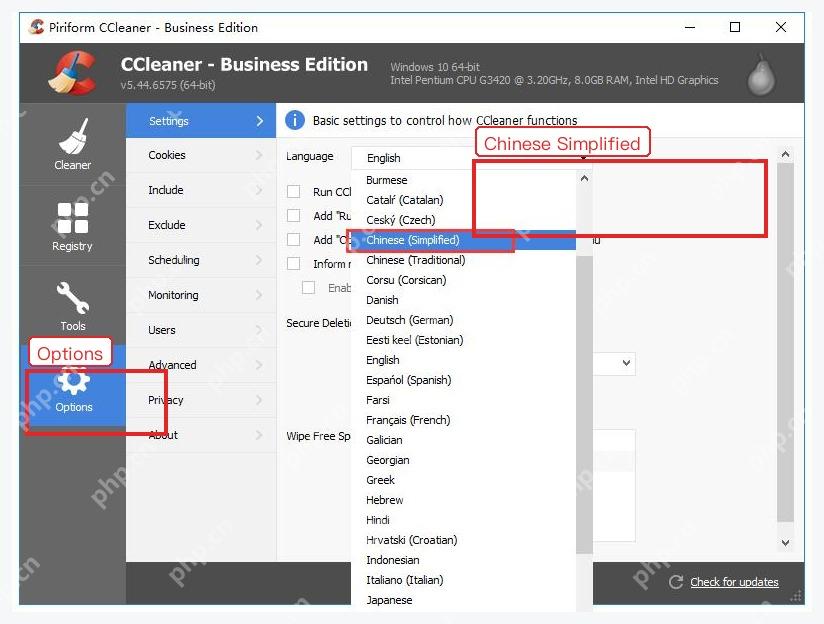Click the language list scrollbar thumb
Image resolution: width=824 pixels, height=624 pixels.
584,405
